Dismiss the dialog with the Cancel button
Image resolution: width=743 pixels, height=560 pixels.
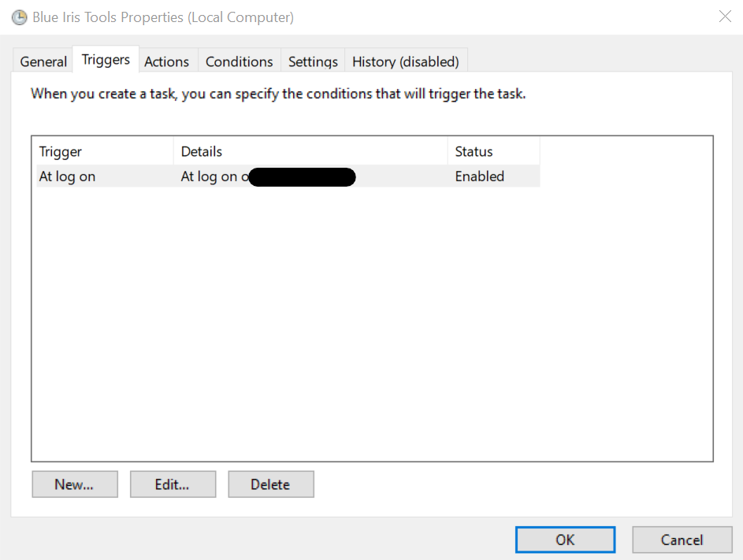682,540
